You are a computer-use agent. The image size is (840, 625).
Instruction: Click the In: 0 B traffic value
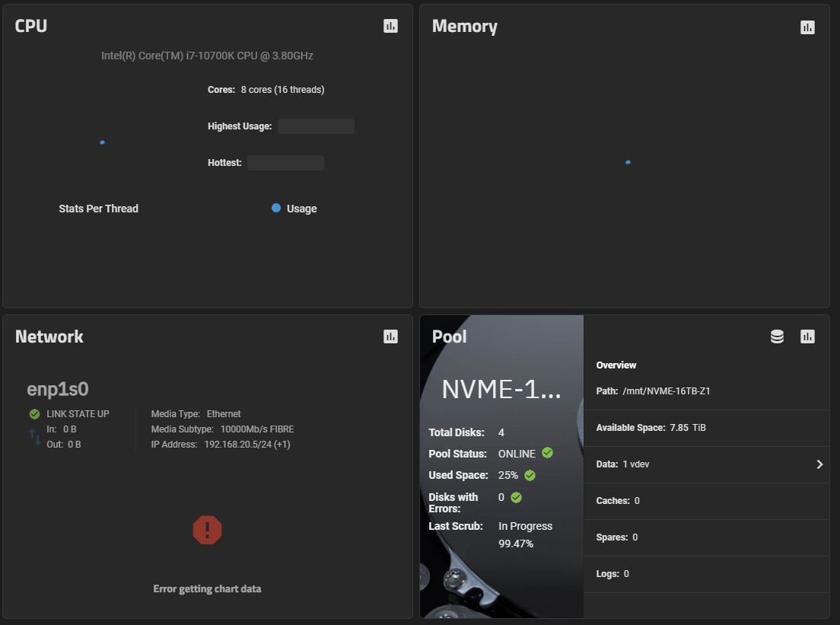(62, 429)
